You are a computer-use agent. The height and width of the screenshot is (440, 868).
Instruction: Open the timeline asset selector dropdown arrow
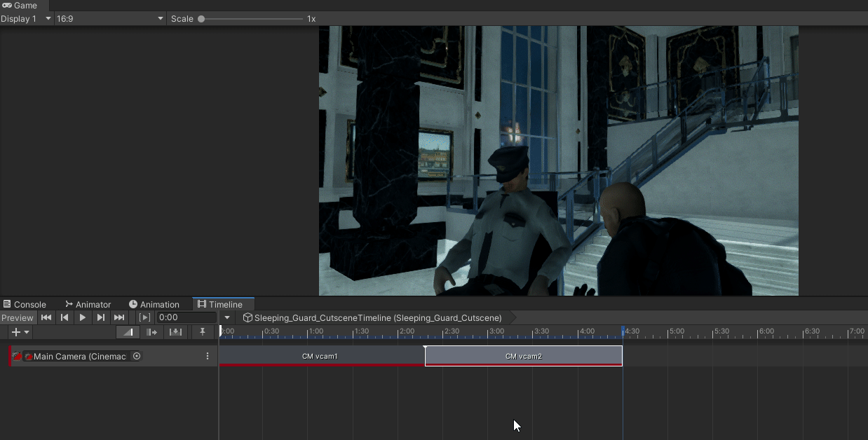(x=227, y=317)
